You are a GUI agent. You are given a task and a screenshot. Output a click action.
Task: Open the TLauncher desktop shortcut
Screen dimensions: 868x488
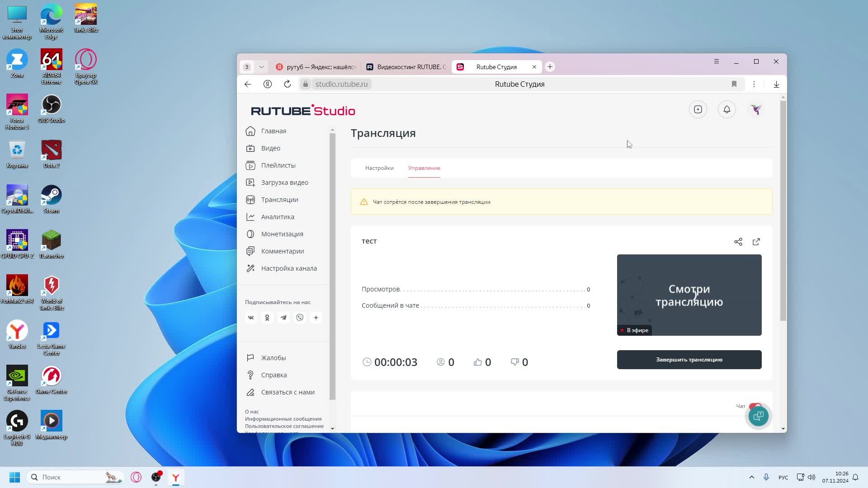(x=51, y=245)
